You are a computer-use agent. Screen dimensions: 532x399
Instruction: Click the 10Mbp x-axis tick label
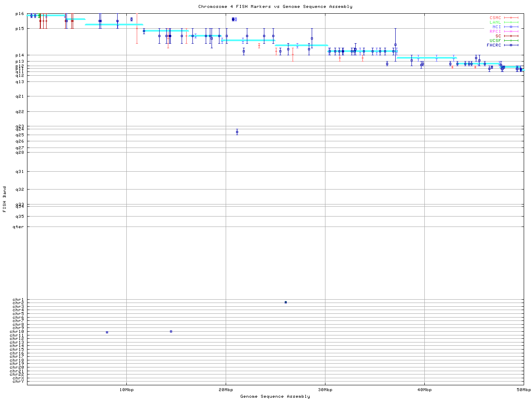coord(126,390)
